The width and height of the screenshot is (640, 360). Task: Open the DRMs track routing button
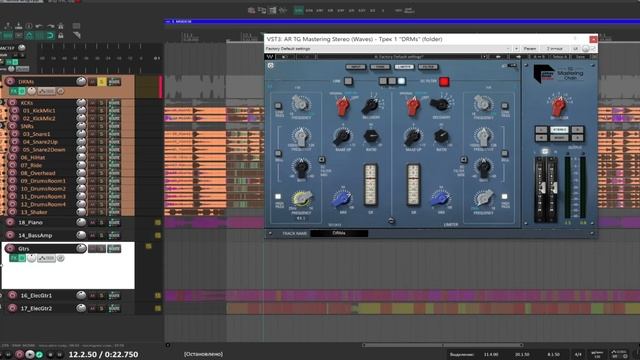(x=114, y=82)
